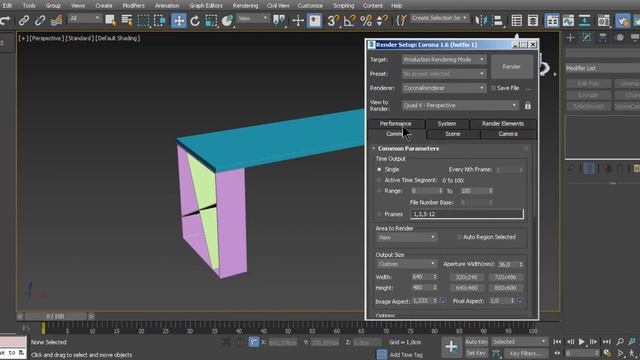Open the Renderer dropdown showing CoronaRenderer
The image size is (640, 360).
[x=444, y=88]
